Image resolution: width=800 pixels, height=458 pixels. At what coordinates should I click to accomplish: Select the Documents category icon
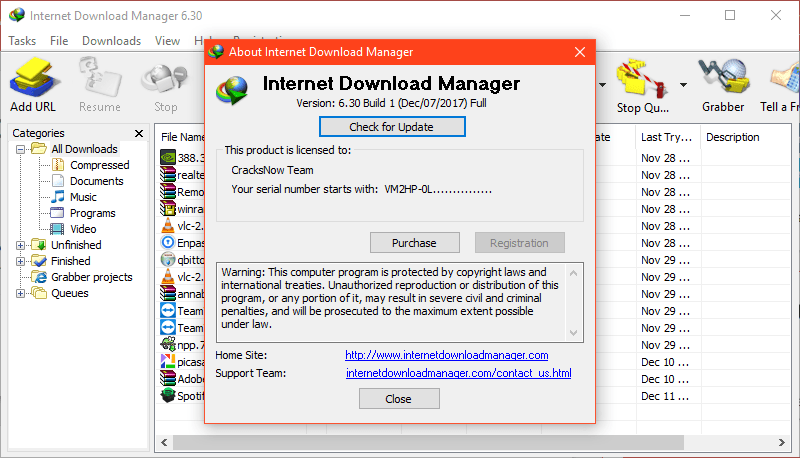pyautogui.click(x=58, y=181)
